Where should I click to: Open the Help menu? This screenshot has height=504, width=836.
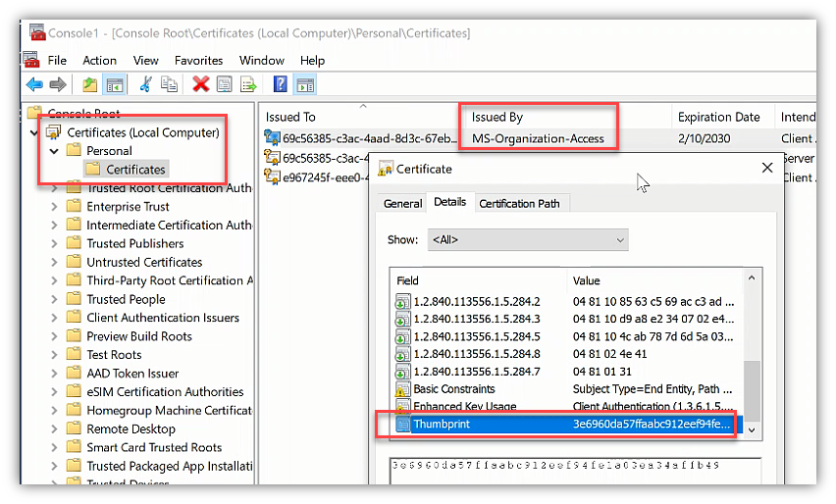point(312,61)
